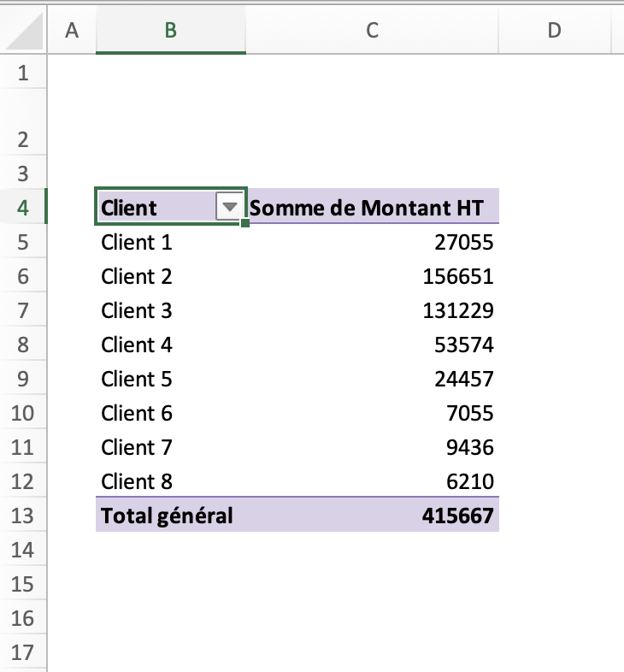Select row 10 header
The image size is (624, 672).
pyautogui.click(x=23, y=413)
